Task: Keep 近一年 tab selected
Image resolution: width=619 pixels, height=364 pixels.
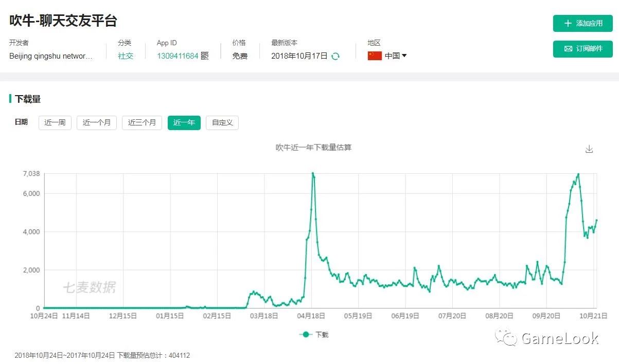Action: pos(184,123)
